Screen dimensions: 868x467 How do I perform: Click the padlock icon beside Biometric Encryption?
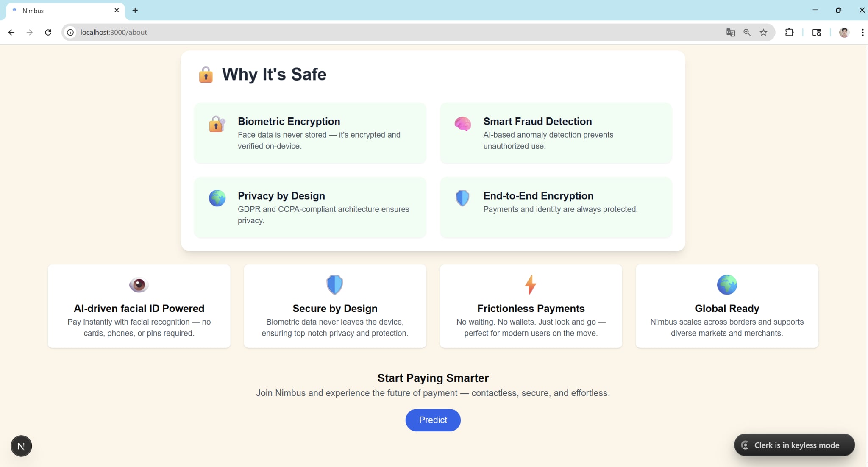click(x=217, y=124)
